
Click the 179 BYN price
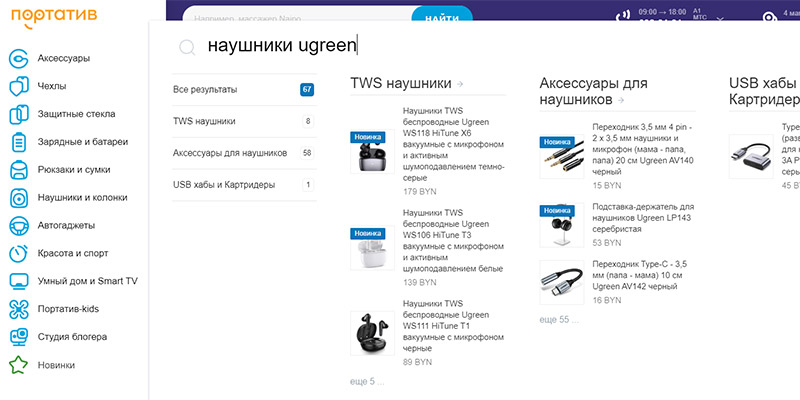419,192
